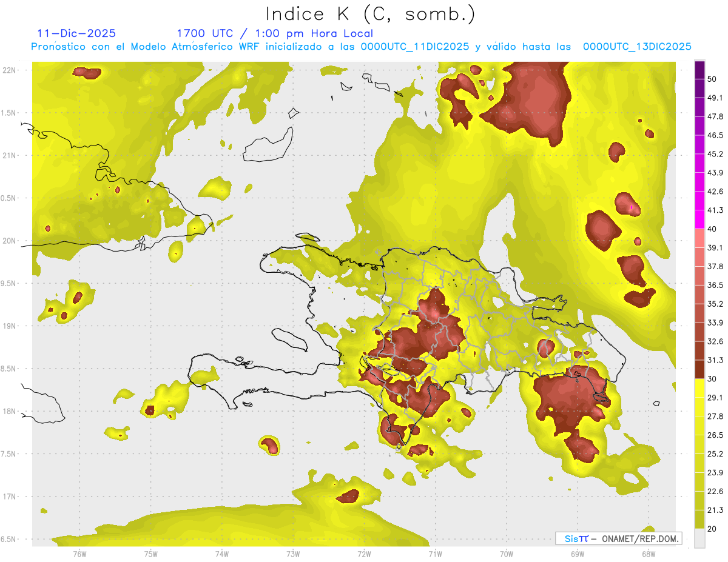This screenshot has height=562, width=728.
Task: Click the "70W" longitude label
Action: click(x=507, y=554)
